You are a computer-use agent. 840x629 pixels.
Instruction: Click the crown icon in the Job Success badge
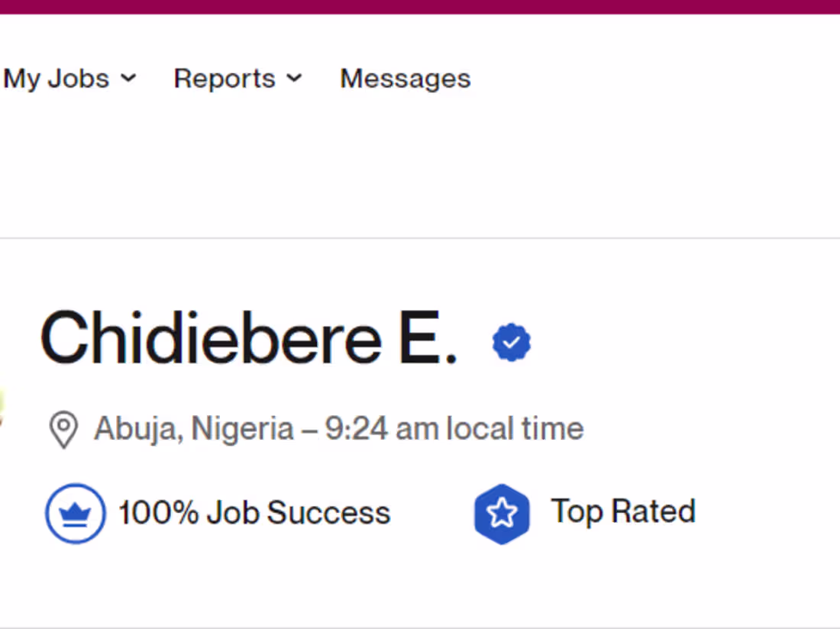click(x=75, y=513)
